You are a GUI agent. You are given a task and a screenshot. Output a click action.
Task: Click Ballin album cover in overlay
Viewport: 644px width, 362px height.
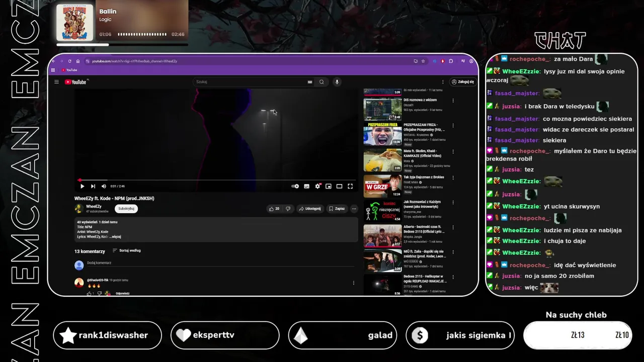tap(75, 23)
